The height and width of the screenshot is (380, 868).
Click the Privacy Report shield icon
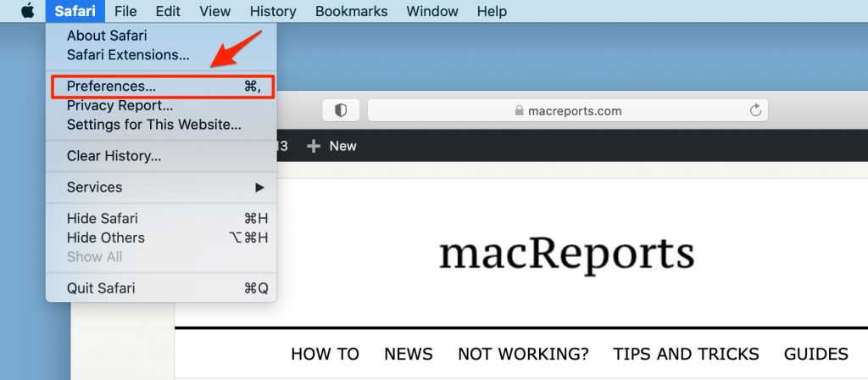341,111
